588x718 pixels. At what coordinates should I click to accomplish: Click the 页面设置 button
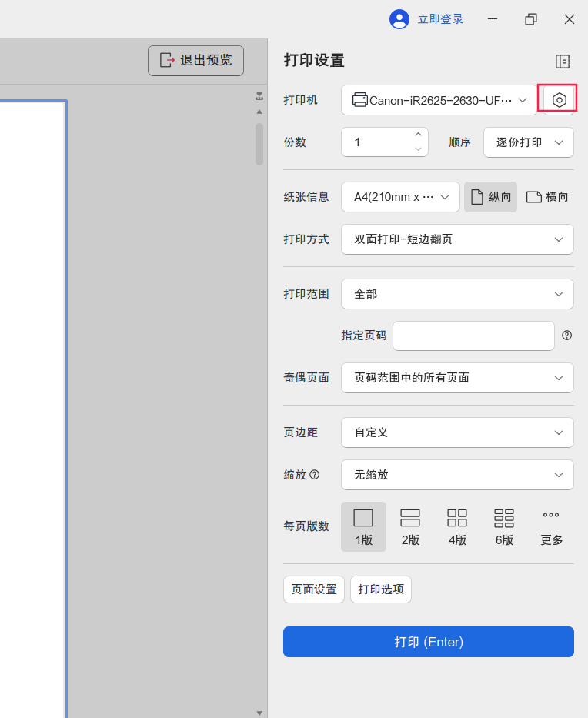click(x=314, y=589)
